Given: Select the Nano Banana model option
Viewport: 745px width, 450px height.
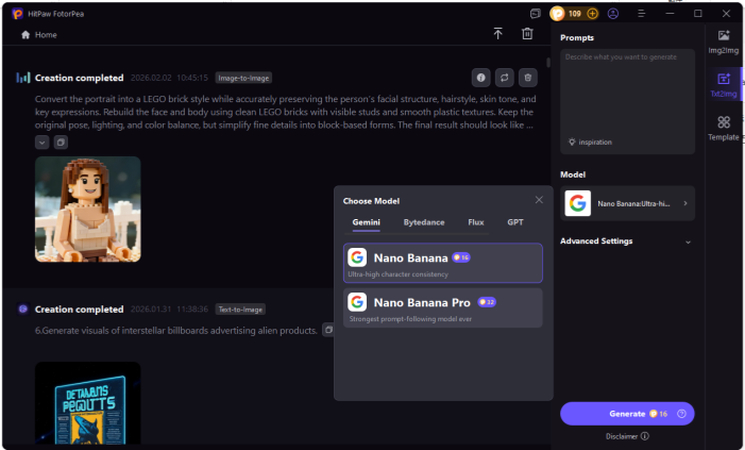Looking at the screenshot, I should click(x=443, y=263).
